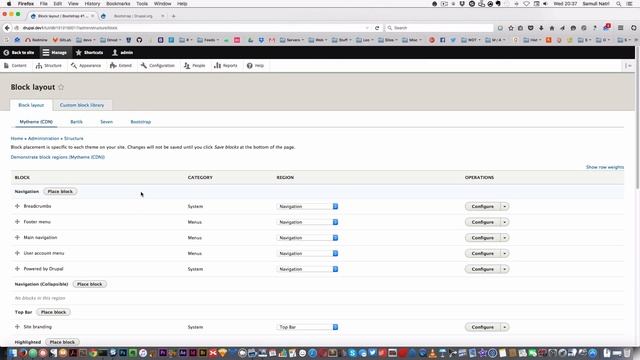Click Configure button for Breadcrumbs block
Viewport: 640px width, 360px height.
483,207
